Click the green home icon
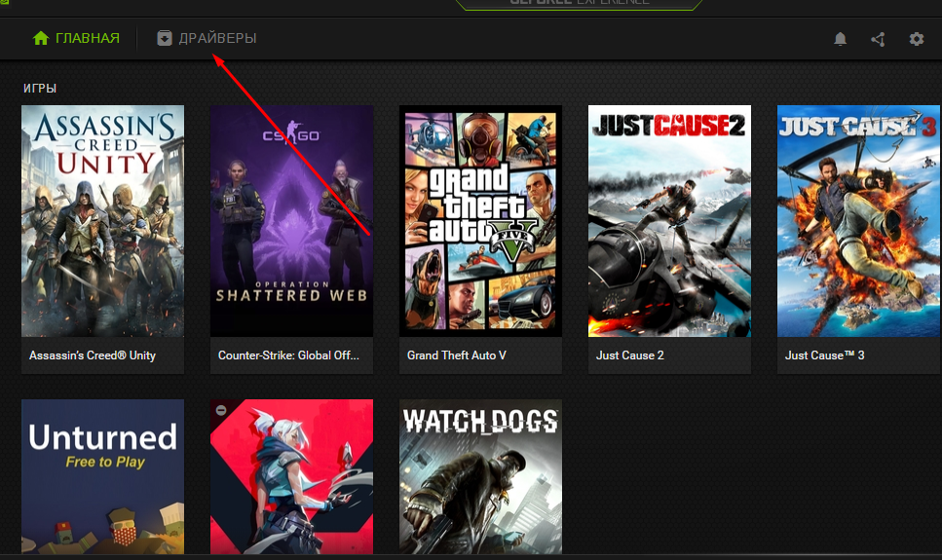This screenshot has width=942, height=560. point(41,38)
